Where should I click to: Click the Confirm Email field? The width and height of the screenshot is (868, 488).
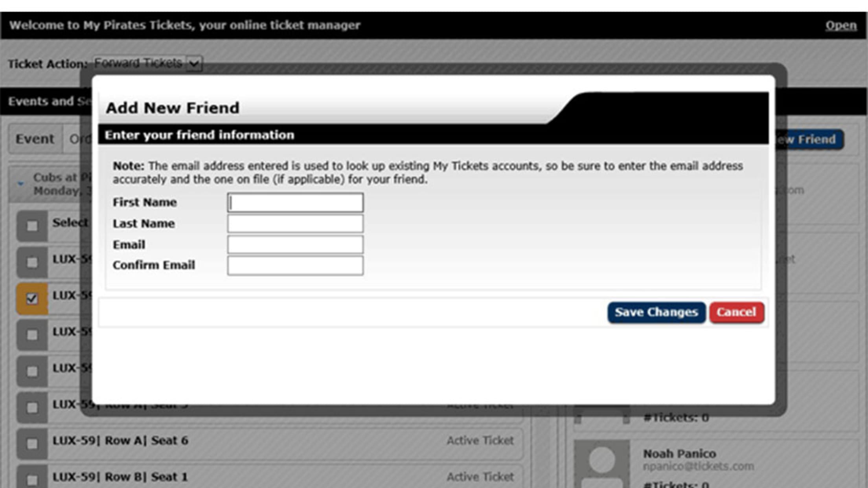tap(295, 266)
